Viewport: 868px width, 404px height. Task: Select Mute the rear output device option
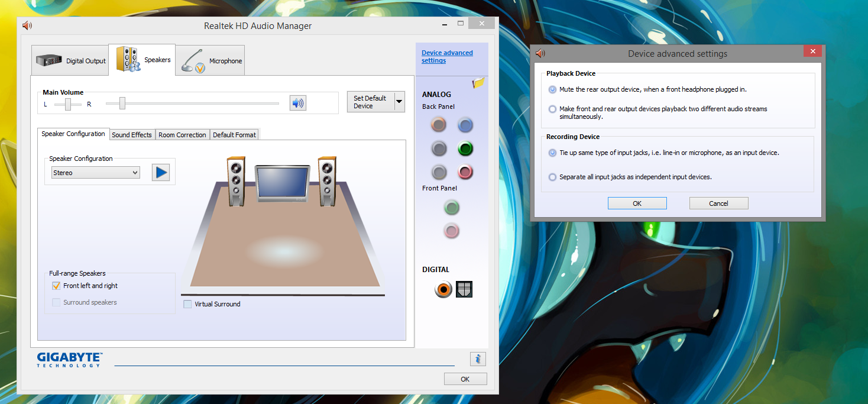pos(552,89)
